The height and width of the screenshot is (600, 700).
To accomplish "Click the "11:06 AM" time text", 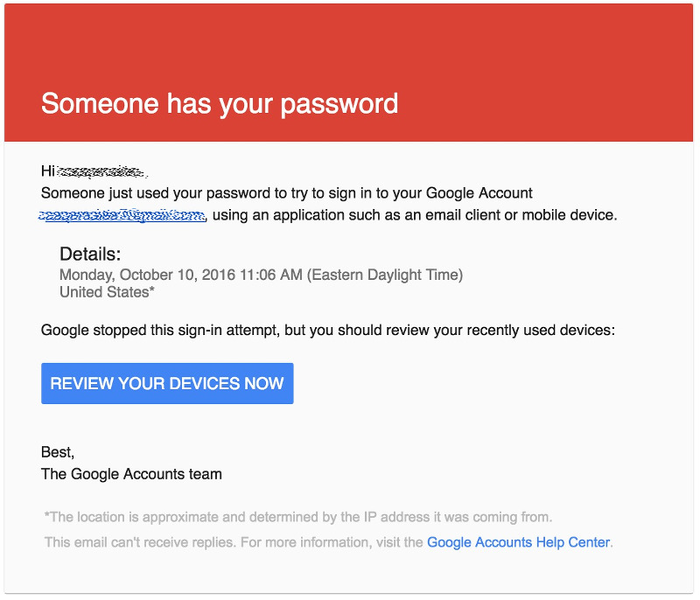I will click(x=272, y=275).
